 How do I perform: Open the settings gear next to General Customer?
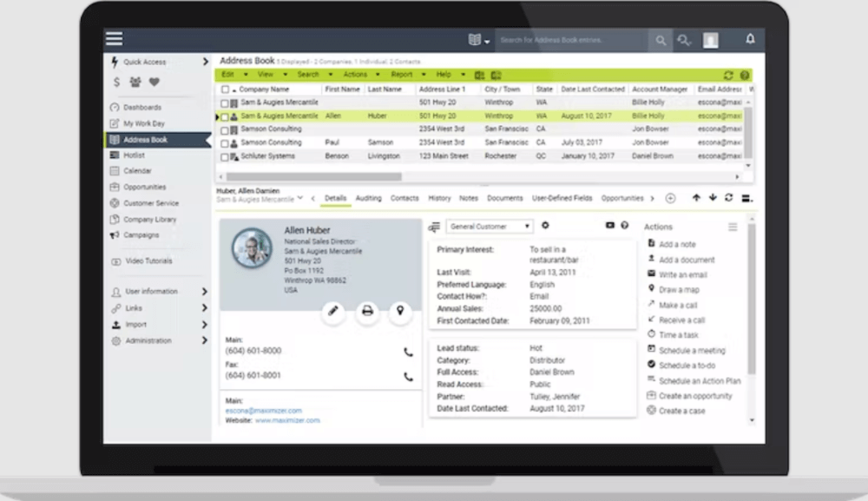pos(545,225)
